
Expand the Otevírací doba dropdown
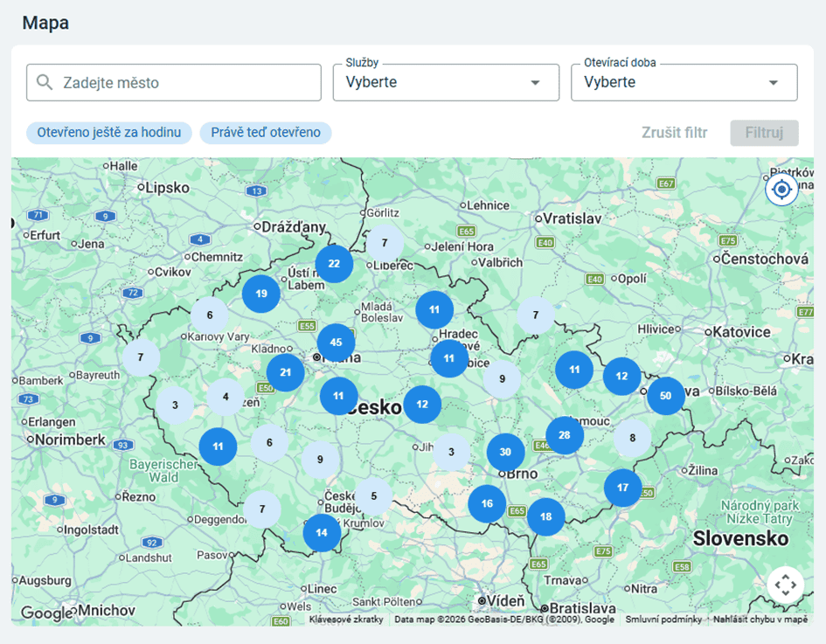(x=684, y=83)
